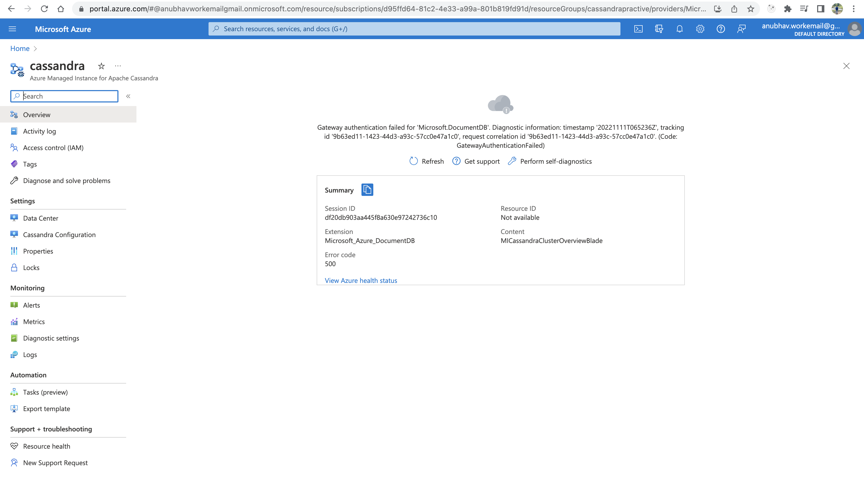Toggle the portal hamburger menu

click(x=12, y=29)
